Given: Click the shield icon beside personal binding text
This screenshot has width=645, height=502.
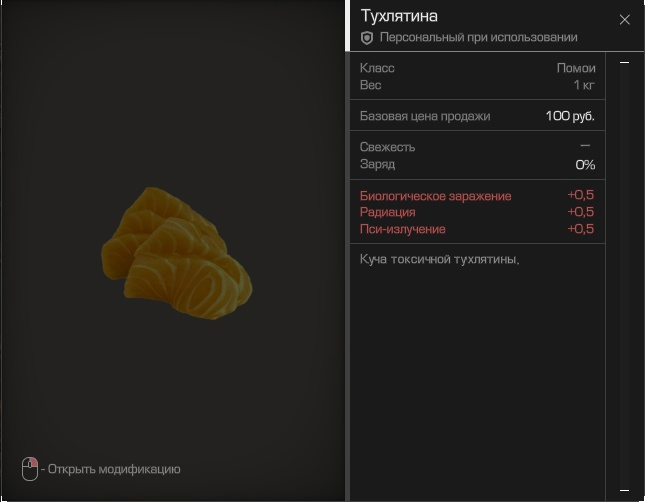Looking at the screenshot, I should click(x=367, y=38).
